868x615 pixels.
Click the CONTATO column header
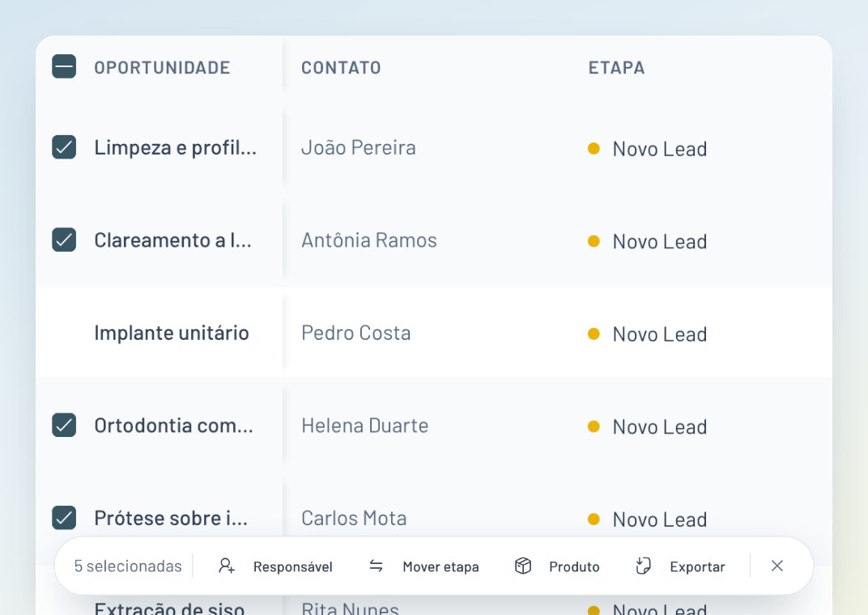[x=341, y=67]
